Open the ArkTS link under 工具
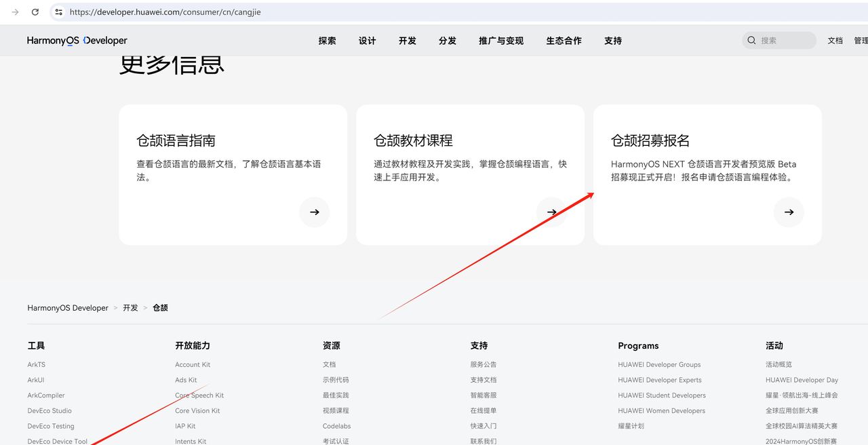This screenshot has height=445, width=868. click(36, 364)
